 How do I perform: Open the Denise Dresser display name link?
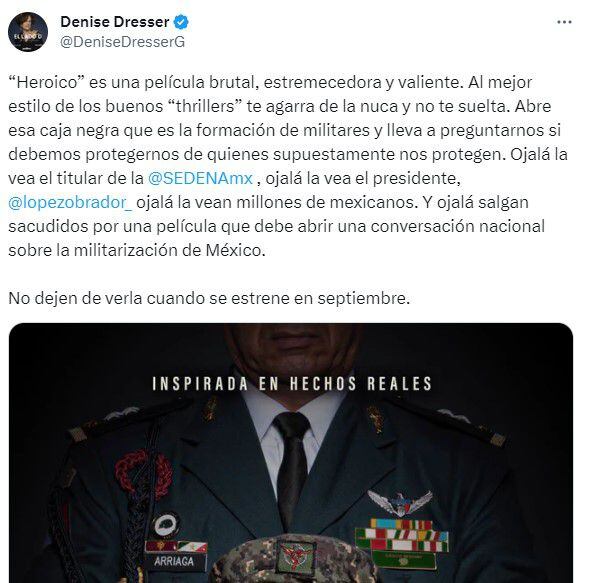pos(115,22)
